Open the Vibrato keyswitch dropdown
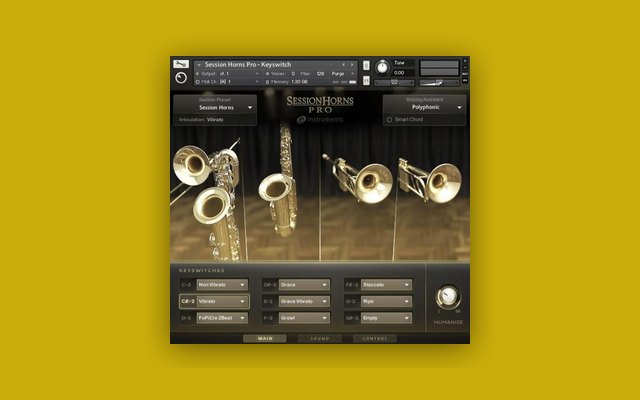Screen dimensions: 640x400 [x=222, y=301]
